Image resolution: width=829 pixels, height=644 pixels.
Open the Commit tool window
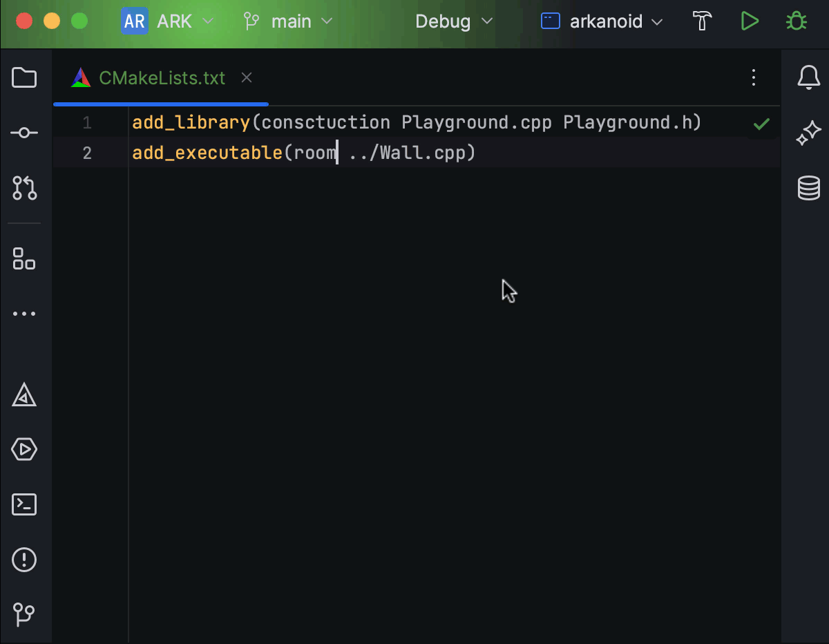coord(24,133)
